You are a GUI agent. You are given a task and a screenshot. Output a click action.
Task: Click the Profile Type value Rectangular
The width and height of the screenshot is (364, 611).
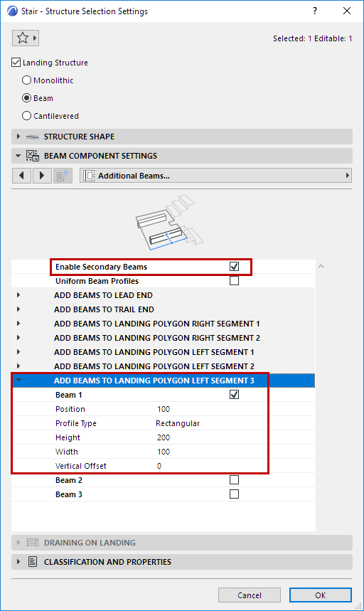(178, 423)
